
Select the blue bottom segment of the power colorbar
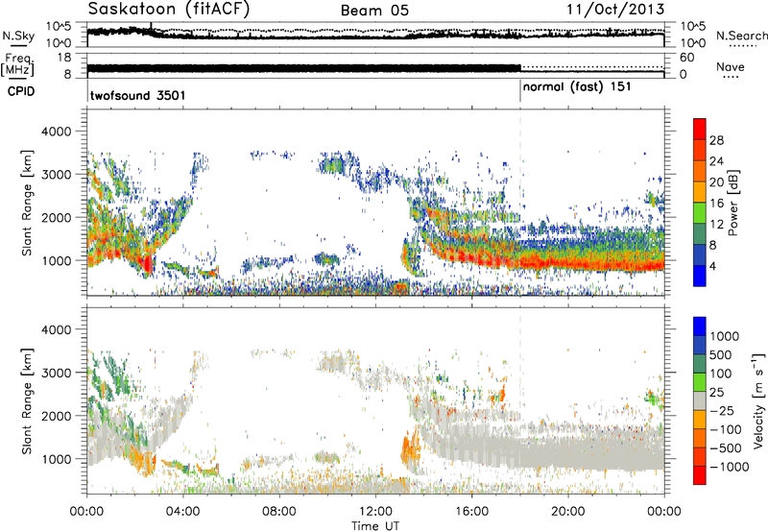700,276
